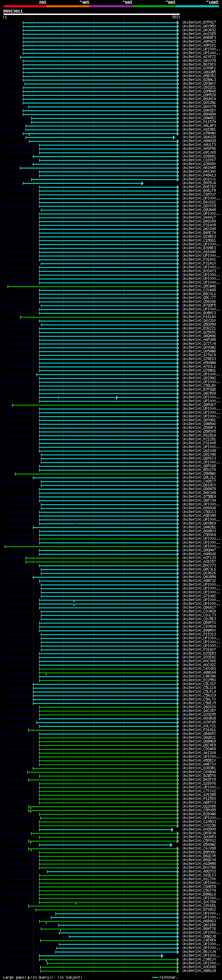Select label UniRef100_P11574
Viewport: 222px width, 980px height.
[x=199, y=122]
